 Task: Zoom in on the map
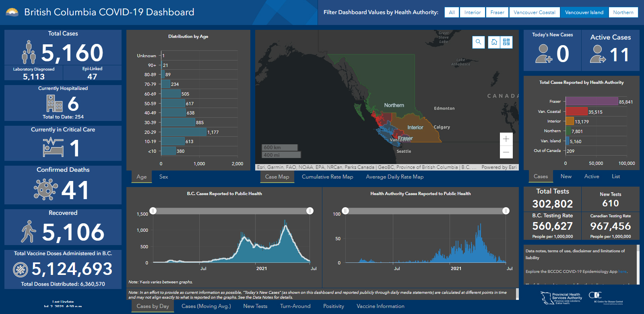[506, 139]
